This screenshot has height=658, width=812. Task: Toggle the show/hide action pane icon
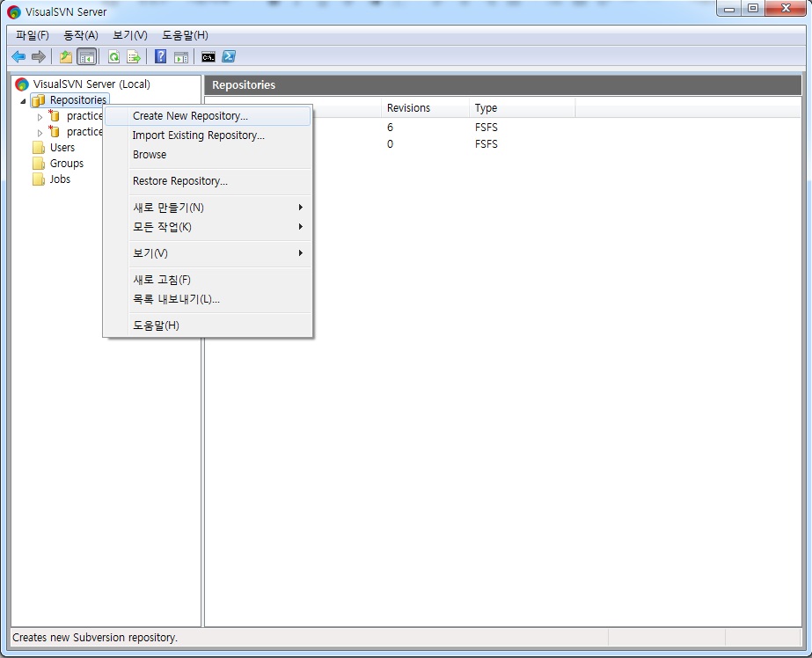tap(180, 56)
